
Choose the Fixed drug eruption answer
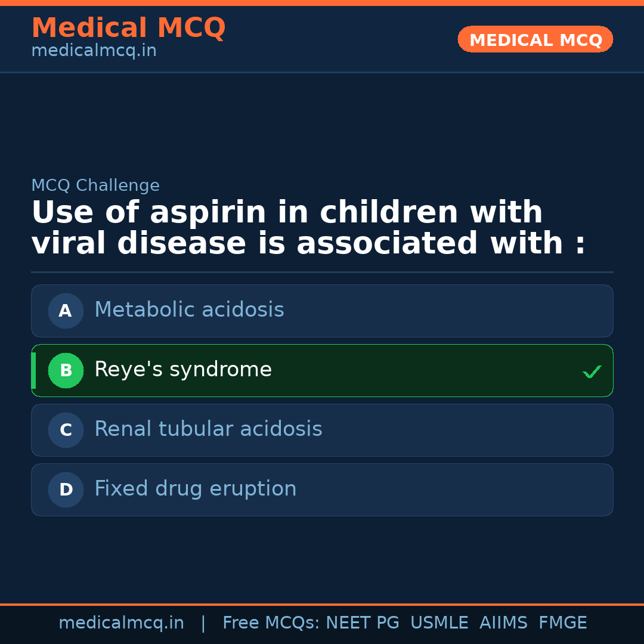[195, 489]
